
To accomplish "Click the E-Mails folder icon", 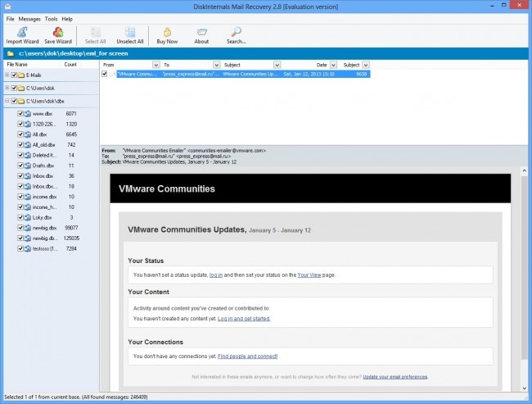I will [21, 75].
